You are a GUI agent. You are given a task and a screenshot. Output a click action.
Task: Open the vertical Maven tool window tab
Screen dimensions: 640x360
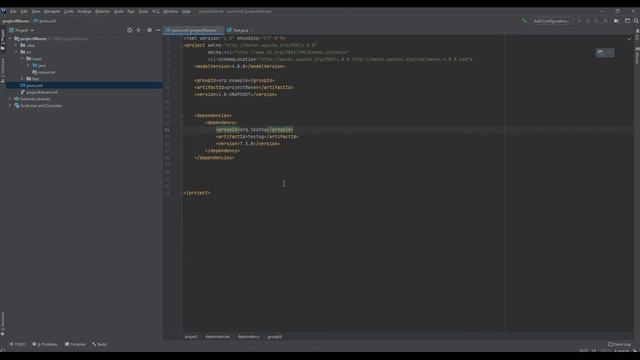(x=637, y=56)
